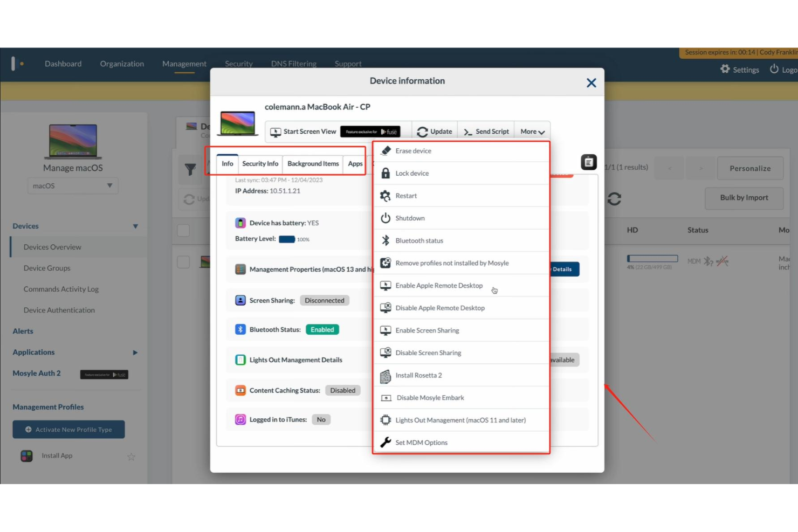The image size is (798, 532).
Task: Choose Disable Screen Sharing in menu
Action: (461, 353)
